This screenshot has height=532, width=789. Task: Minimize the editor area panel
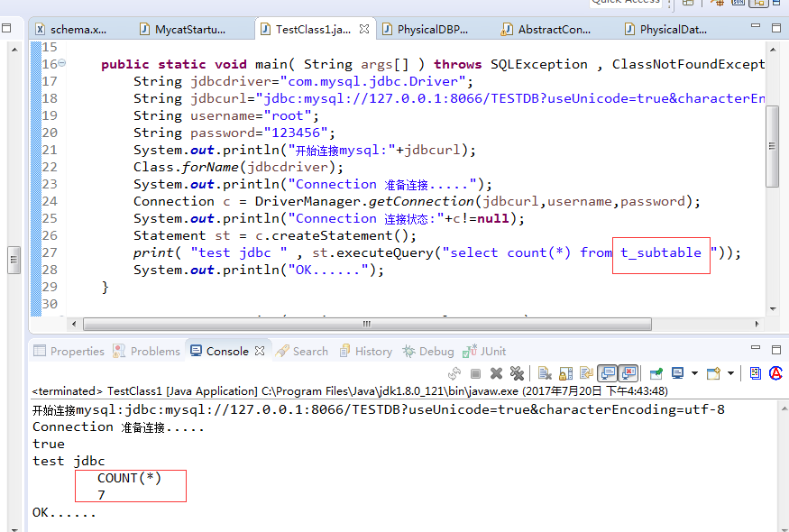[756, 25]
